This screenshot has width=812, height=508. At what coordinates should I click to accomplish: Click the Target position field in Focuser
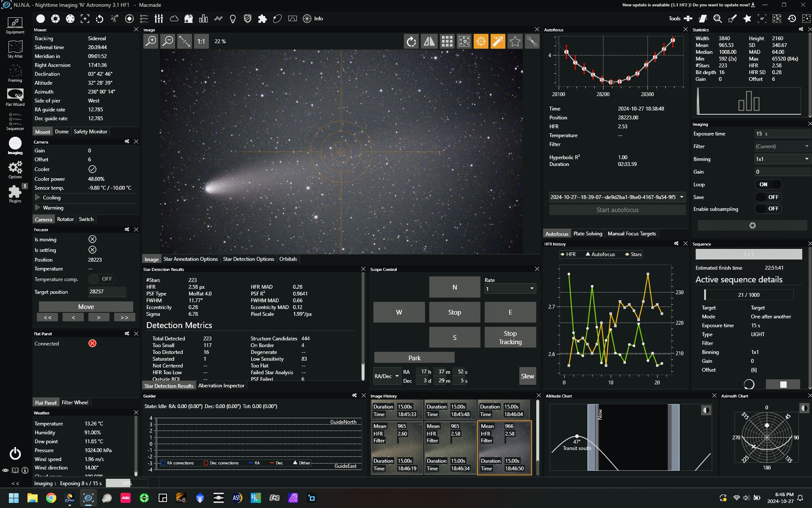107,292
